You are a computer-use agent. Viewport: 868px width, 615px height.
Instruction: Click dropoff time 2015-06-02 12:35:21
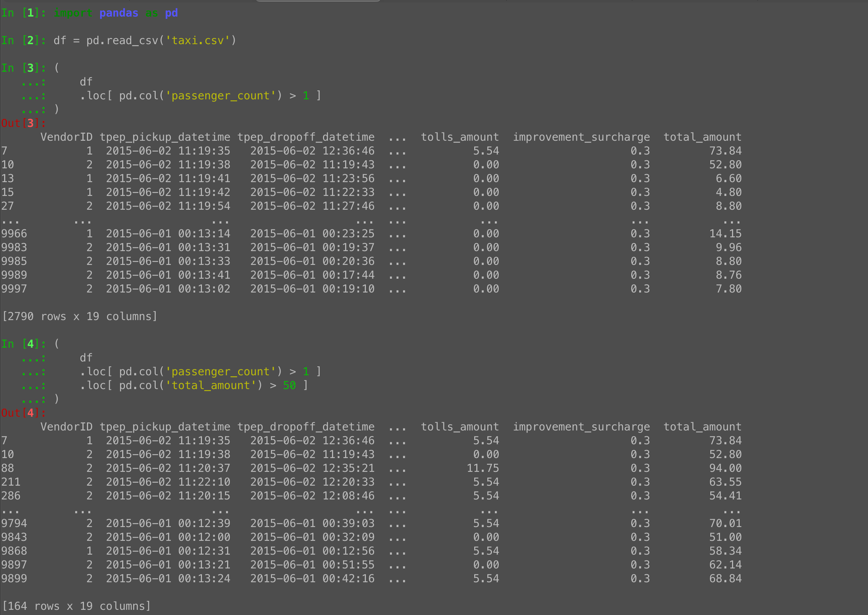[x=312, y=468]
